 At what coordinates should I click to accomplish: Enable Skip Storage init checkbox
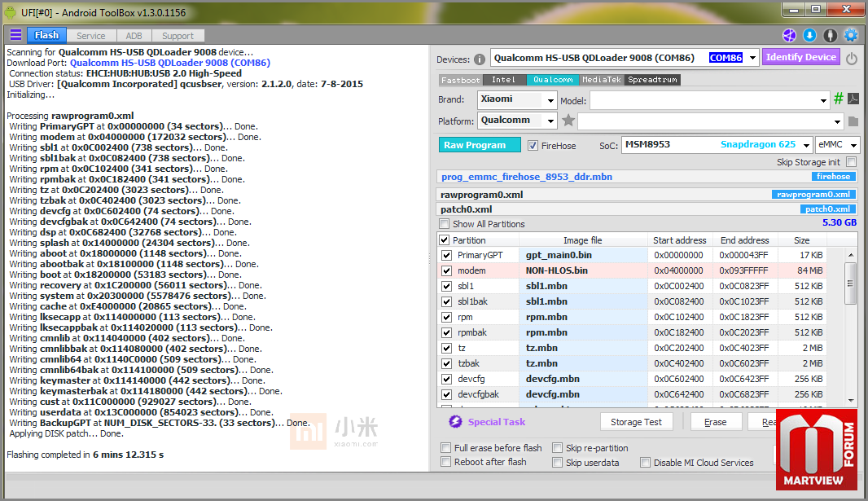coord(852,162)
